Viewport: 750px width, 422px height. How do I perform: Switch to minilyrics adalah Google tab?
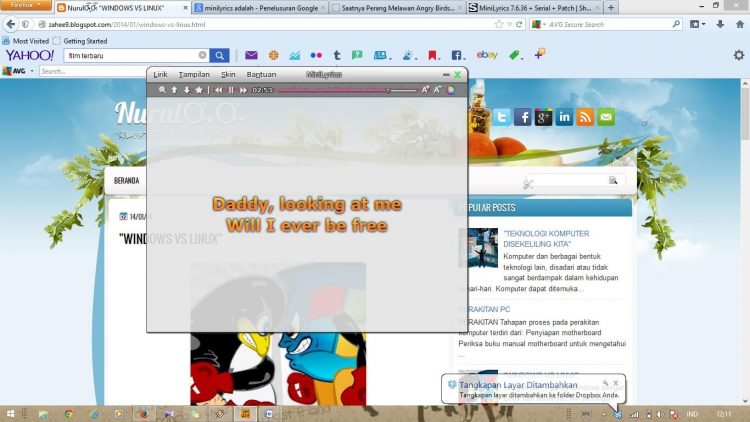[260, 8]
